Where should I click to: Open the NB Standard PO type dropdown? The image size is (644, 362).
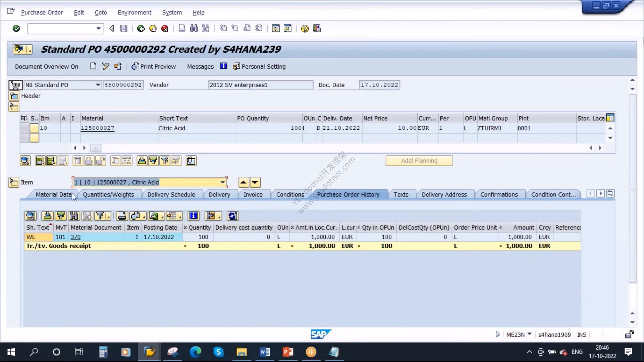[98, 85]
